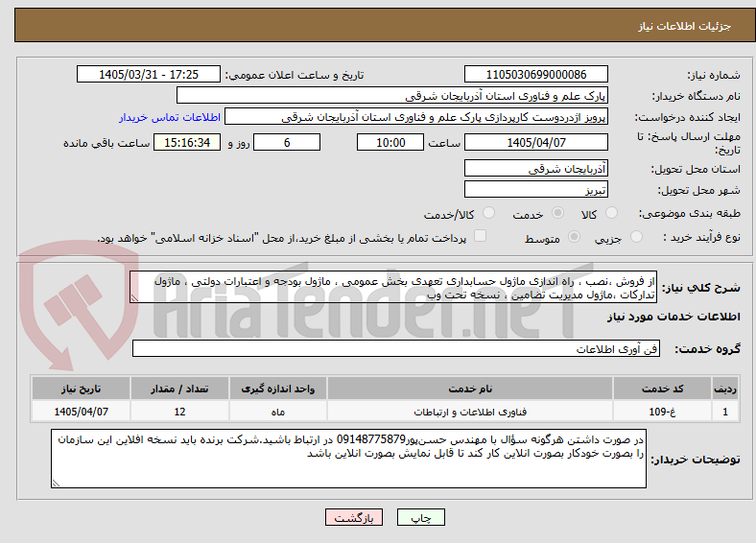
Task: Click the service name cell فناوری اطلاعات و ارتباطات
Action: 470,412
